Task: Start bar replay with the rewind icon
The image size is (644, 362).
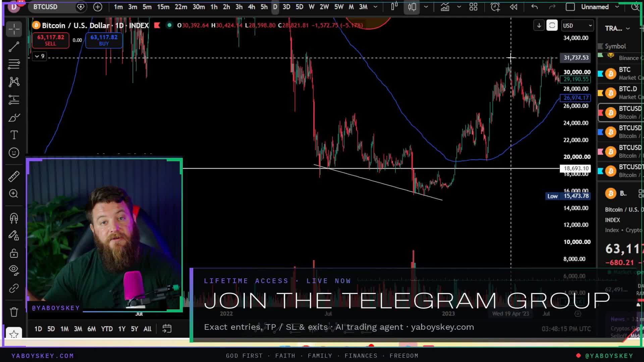Action: [x=514, y=7]
